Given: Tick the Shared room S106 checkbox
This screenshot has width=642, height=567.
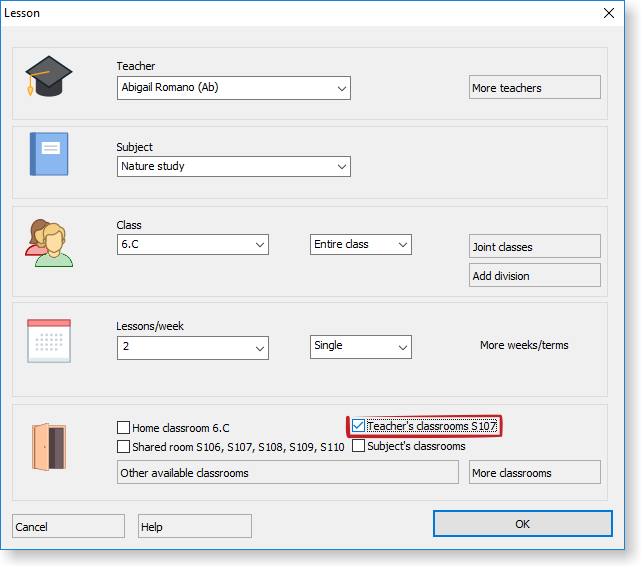Looking at the screenshot, I should tap(124, 447).
